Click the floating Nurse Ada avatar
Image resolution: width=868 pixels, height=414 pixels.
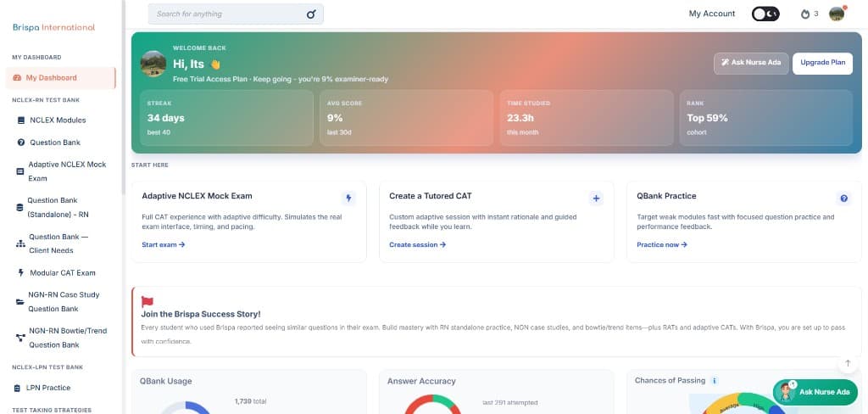coord(785,392)
